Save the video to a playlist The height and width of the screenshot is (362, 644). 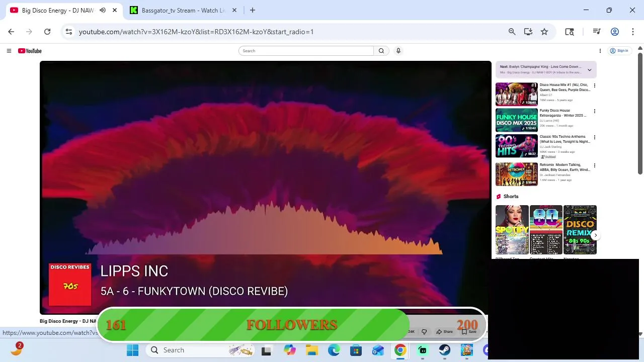469,332
